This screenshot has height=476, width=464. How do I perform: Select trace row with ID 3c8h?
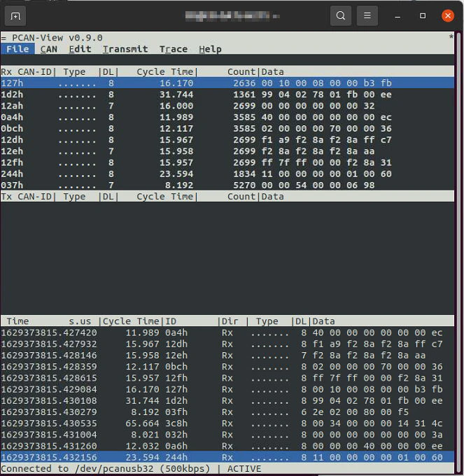pyautogui.click(x=227, y=423)
